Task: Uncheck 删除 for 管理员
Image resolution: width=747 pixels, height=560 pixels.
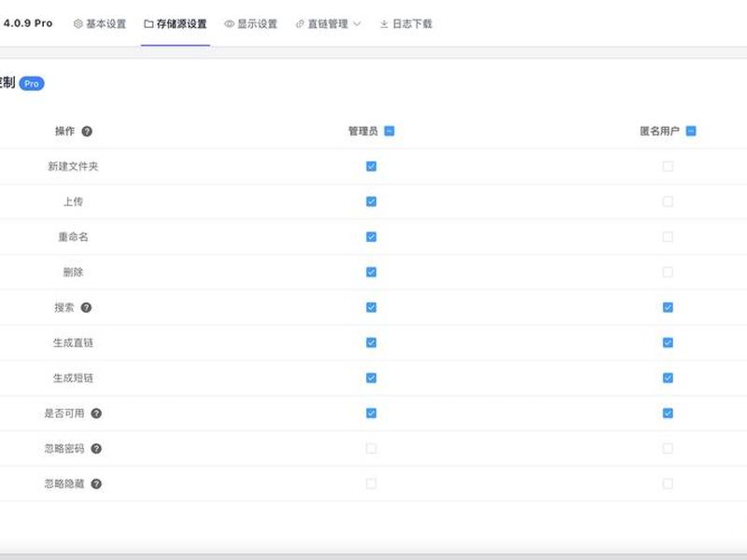Action: point(371,272)
